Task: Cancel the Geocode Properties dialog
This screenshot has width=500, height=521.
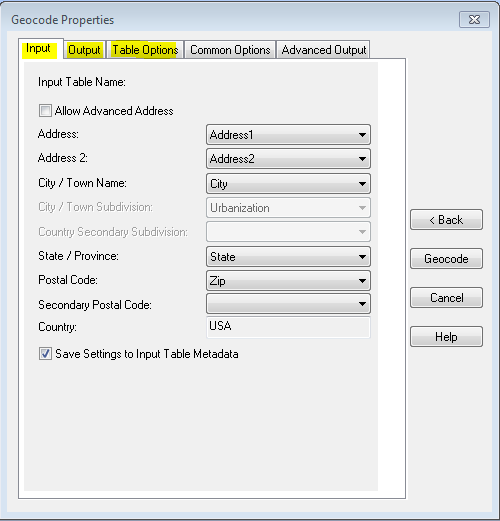Action: point(446,298)
